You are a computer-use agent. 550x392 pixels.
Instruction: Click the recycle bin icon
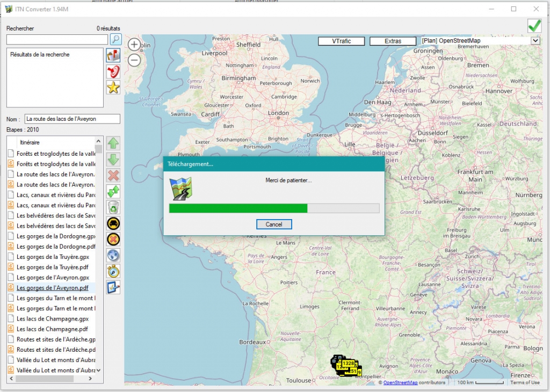(113, 208)
